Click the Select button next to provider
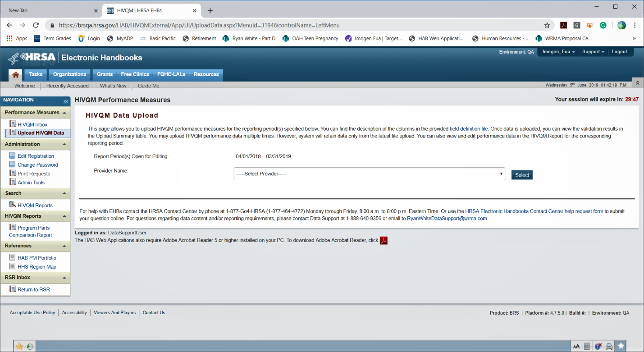 pyautogui.click(x=522, y=175)
